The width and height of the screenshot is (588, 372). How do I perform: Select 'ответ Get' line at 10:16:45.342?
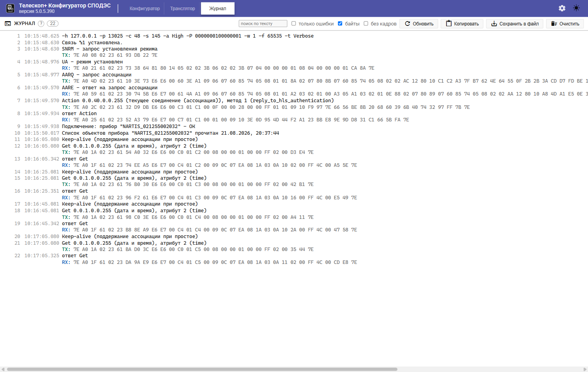[x=75, y=224]
